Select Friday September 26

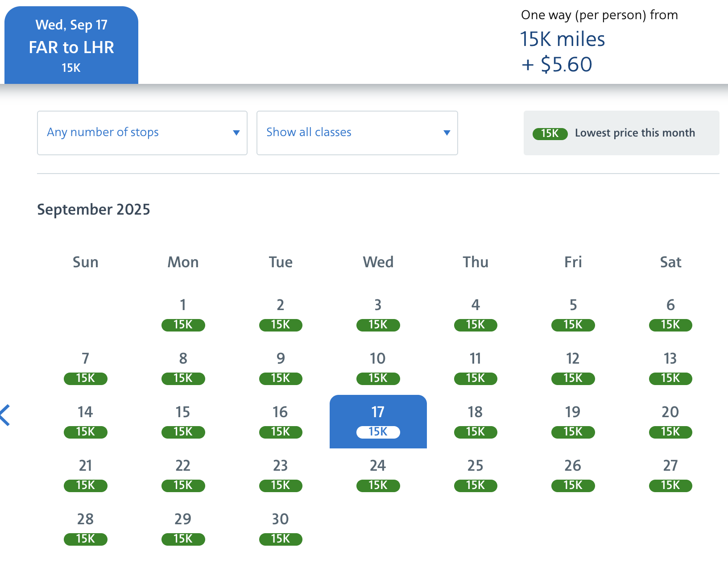click(x=573, y=475)
